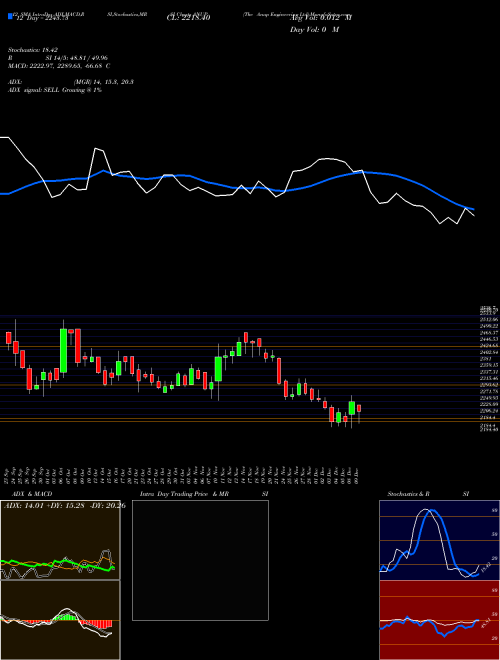Click the 2512.66 price axis label
500x660 pixels.
tap(489, 319)
